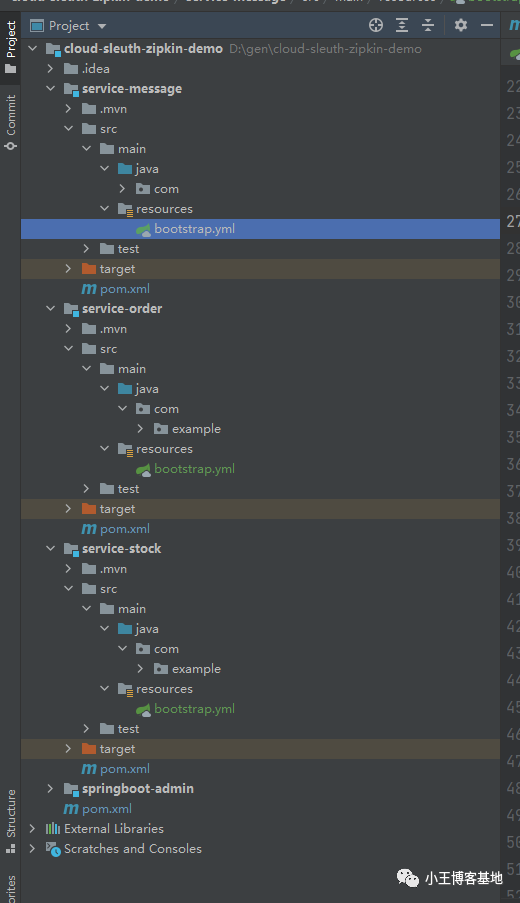
Task: Open the Project view type dropdown
Action: click(69, 26)
